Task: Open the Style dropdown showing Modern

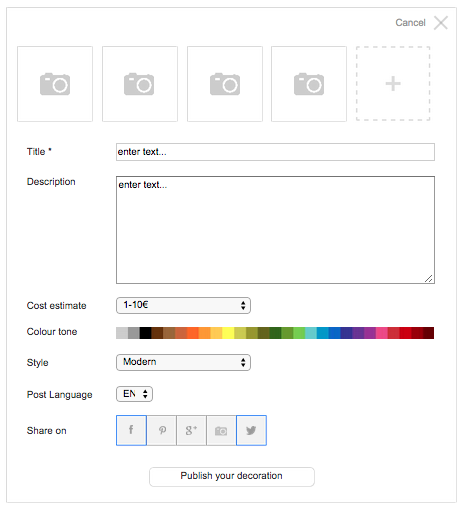Action: [x=183, y=362]
